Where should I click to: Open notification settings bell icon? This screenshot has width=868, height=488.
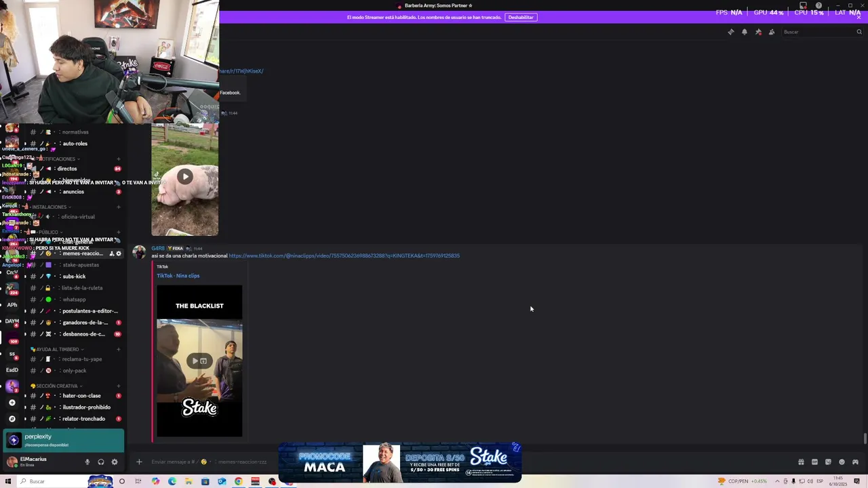tap(744, 32)
